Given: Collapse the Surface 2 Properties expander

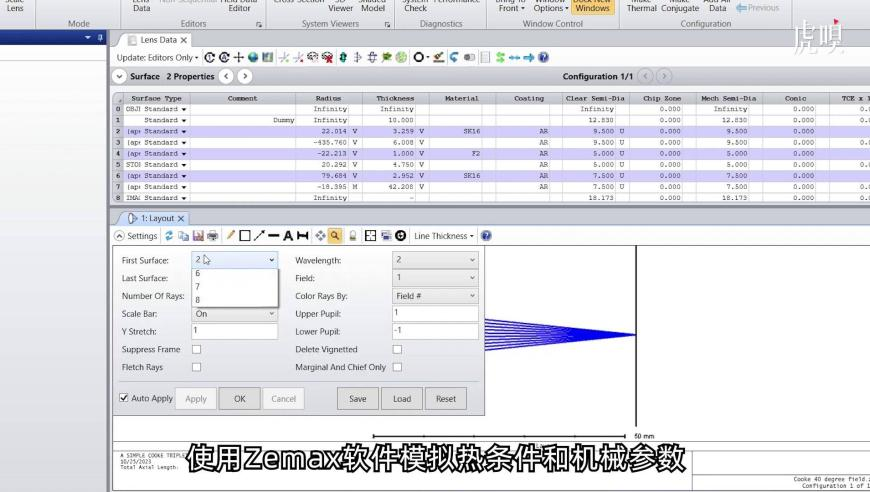Looking at the screenshot, I should (x=119, y=77).
